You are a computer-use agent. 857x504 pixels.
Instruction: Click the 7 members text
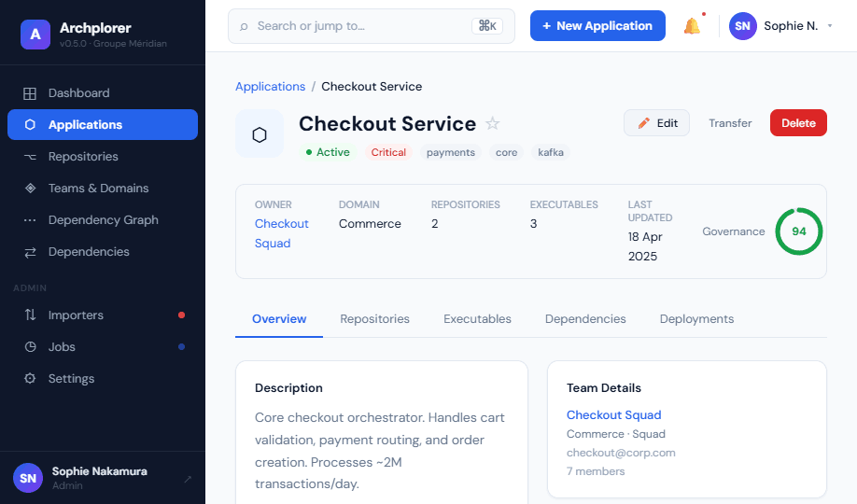596,471
